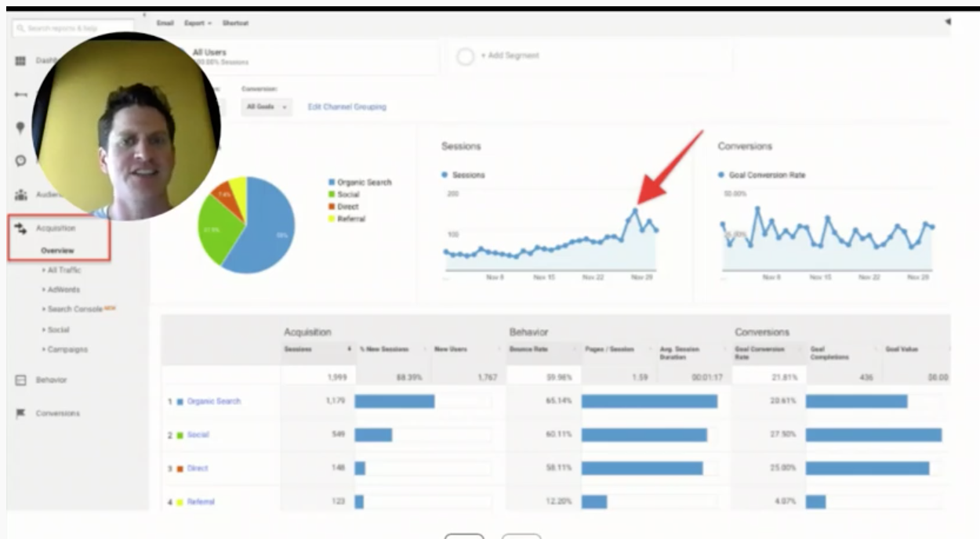Click the Direct sessions value 148

338,468
